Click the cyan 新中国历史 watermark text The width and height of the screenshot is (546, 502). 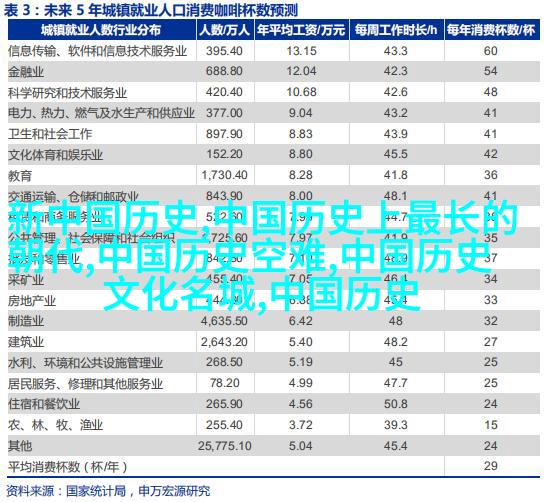(x=102, y=219)
